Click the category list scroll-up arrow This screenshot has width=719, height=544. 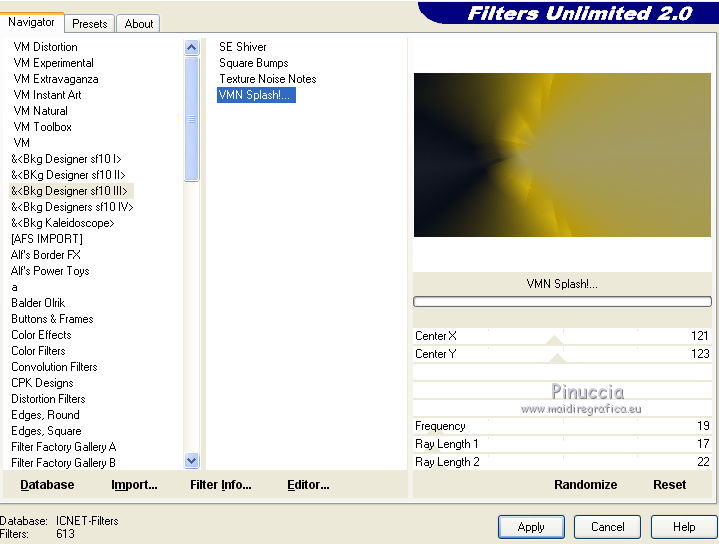(x=192, y=48)
